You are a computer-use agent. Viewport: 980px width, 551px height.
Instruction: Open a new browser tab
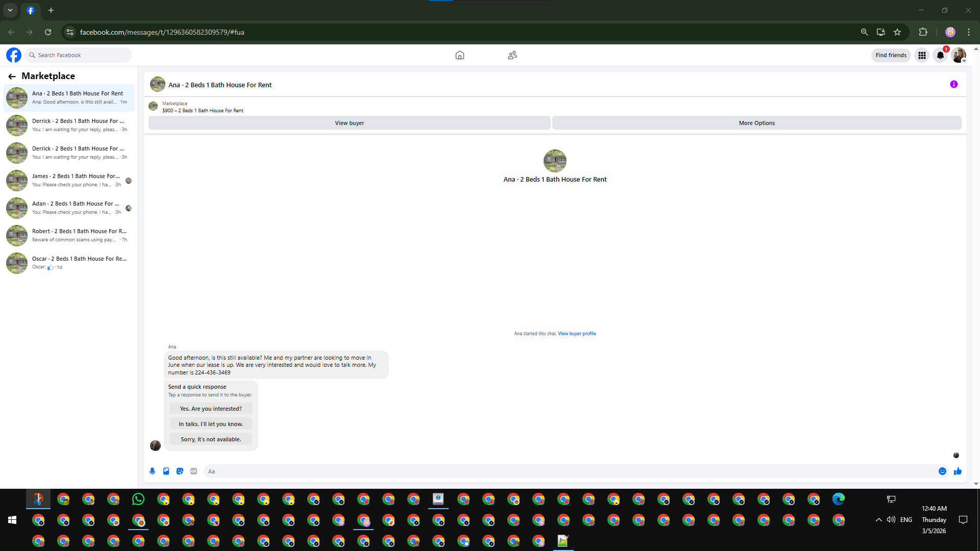51,10
